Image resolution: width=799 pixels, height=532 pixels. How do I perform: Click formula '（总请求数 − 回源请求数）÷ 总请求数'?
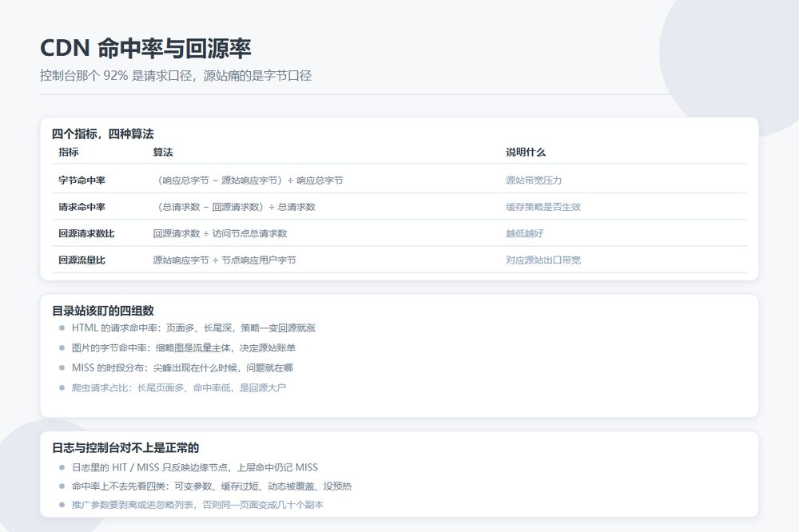pyautogui.click(x=234, y=206)
